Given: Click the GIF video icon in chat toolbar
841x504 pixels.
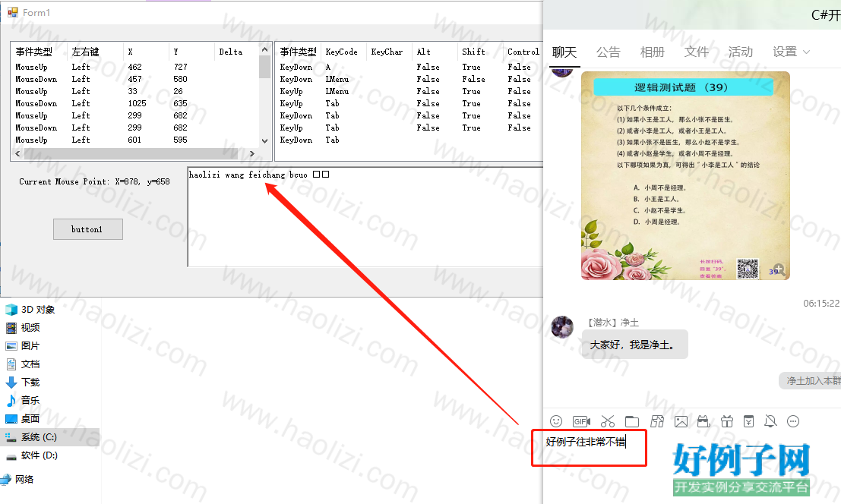Looking at the screenshot, I should pos(581,421).
